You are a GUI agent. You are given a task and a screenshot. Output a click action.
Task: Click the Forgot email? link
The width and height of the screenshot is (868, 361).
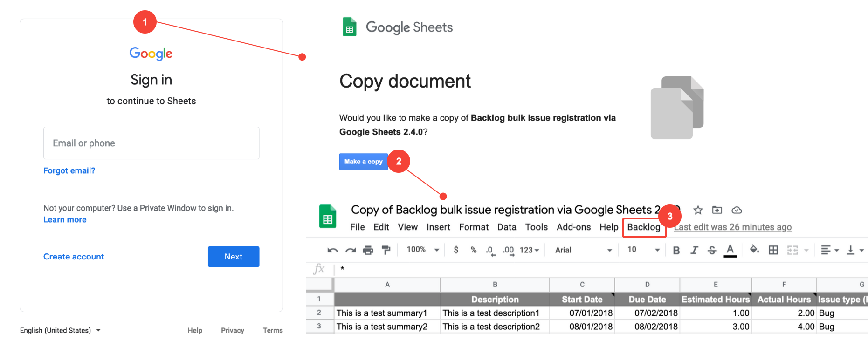69,171
